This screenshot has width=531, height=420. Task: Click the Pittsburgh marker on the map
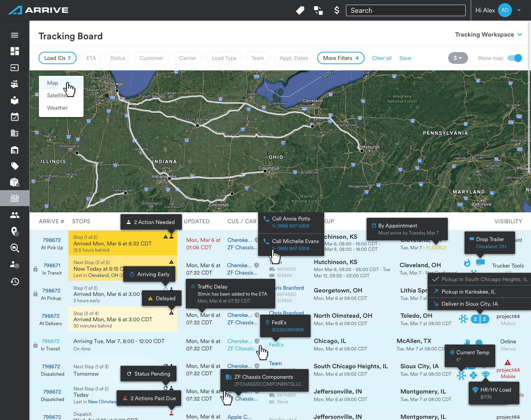coord(362,151)
